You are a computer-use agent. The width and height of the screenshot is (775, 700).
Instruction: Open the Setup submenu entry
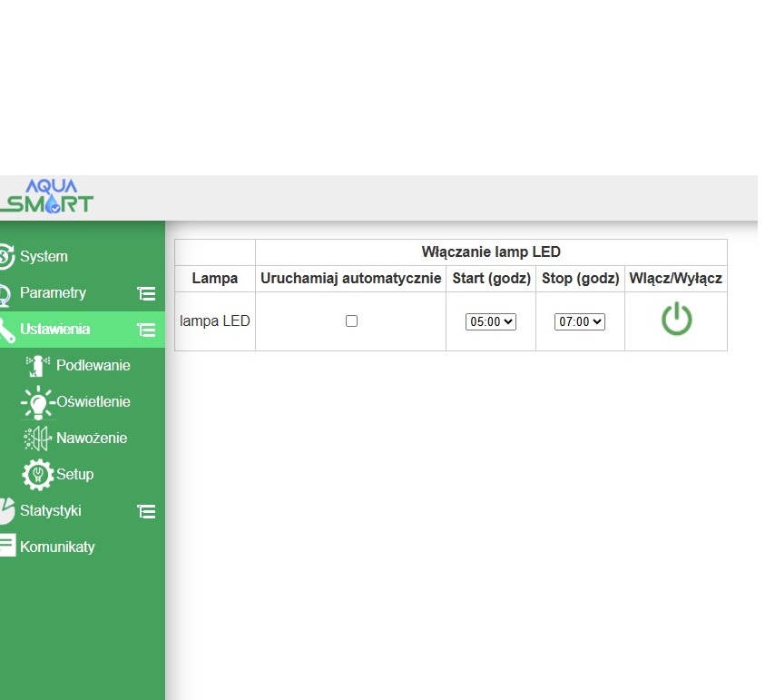coord(74,475)
